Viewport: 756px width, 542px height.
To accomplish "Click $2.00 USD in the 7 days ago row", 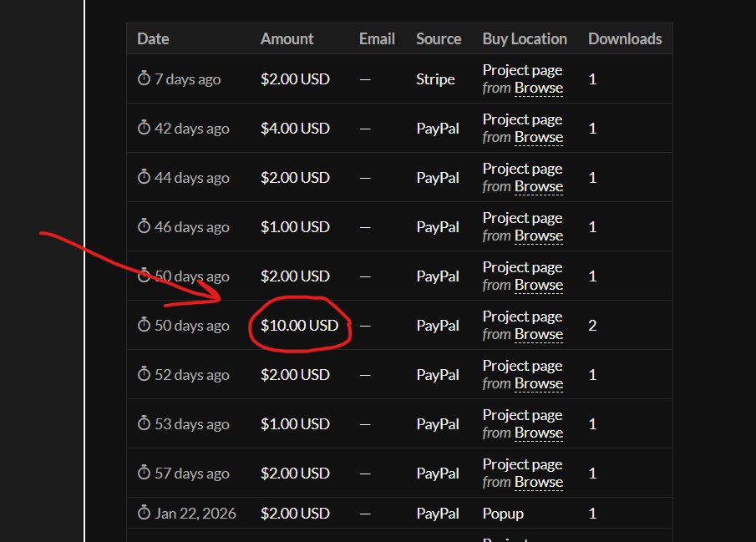I will (x=295, y=79).
